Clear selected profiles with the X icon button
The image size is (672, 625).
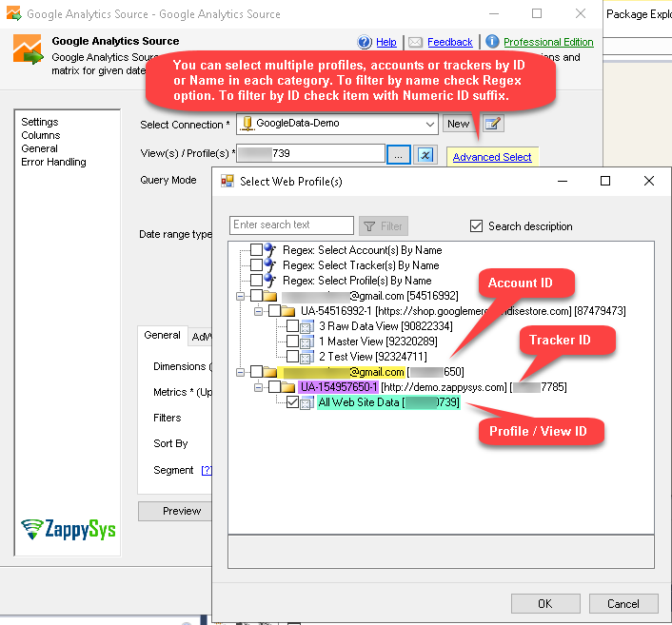[425, 155]
